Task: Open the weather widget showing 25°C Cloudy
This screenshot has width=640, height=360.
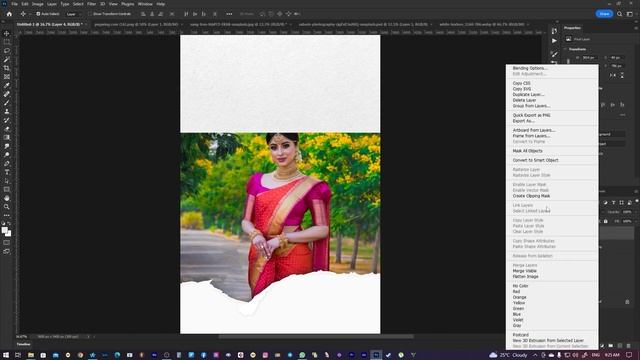Action: 508,356
